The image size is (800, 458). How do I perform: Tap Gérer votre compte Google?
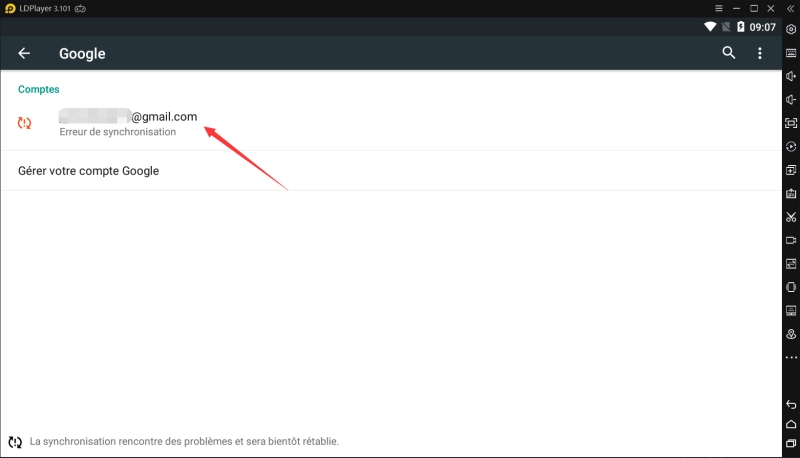(x=89, y=171)
